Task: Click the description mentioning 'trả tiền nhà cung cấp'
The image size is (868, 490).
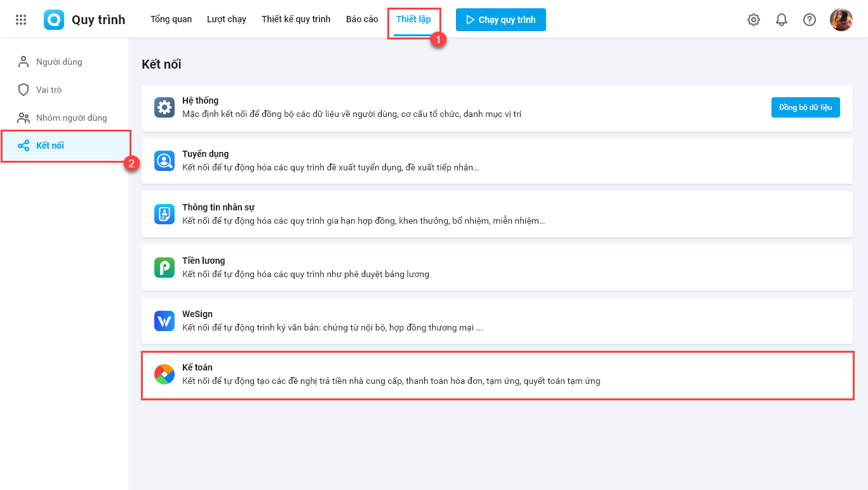Action: [x=391, y=381]
